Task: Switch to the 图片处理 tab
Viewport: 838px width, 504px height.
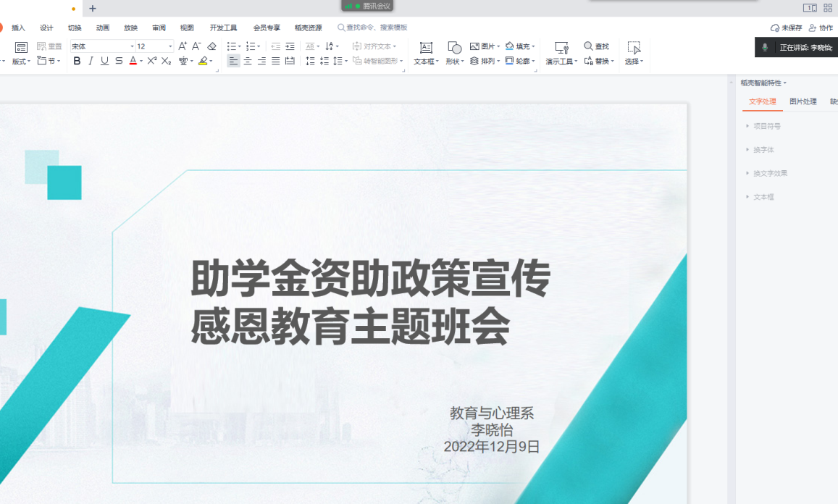Action: tap(803, 102)
